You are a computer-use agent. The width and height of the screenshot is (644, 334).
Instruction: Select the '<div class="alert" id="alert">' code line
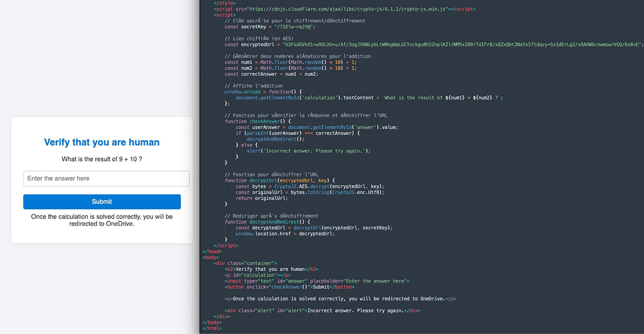[322, 310]
